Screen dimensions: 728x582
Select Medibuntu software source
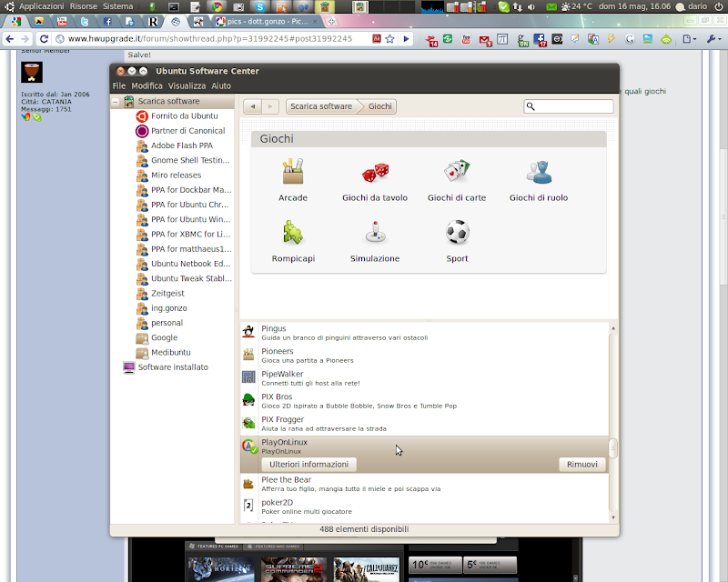[x=164, y=352]
